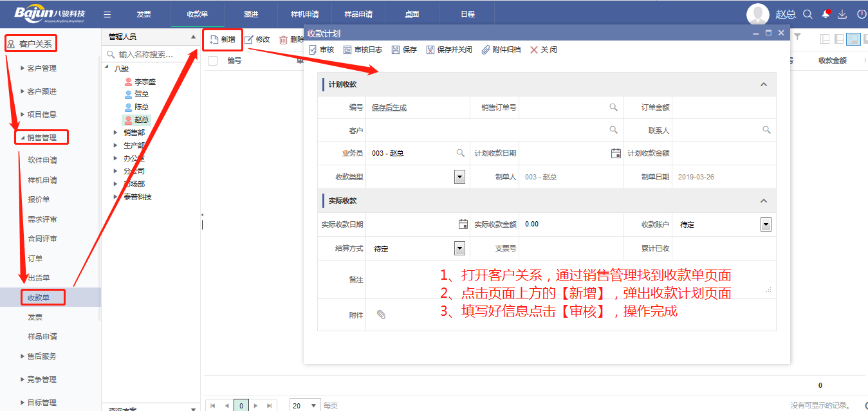Viewport: 868px width, 411px height.
Task: Open the notification bell icon
Action: pyautogui.click(x=826, y=14)
